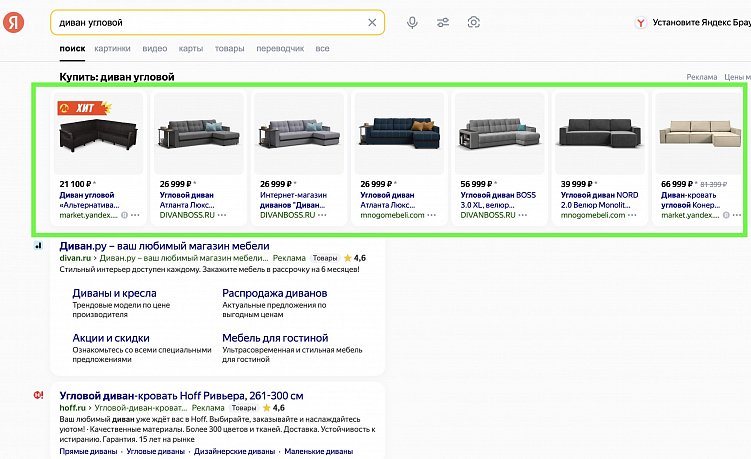Open the Прямые диваны quick link
The image size is (751, 459).
coord(88,451)
